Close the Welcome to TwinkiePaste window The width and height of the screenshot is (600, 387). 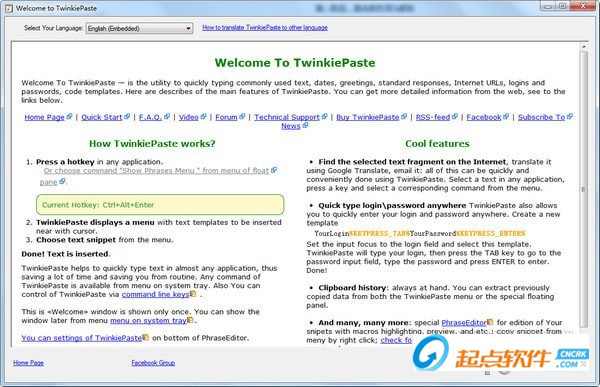click(583, 6)
